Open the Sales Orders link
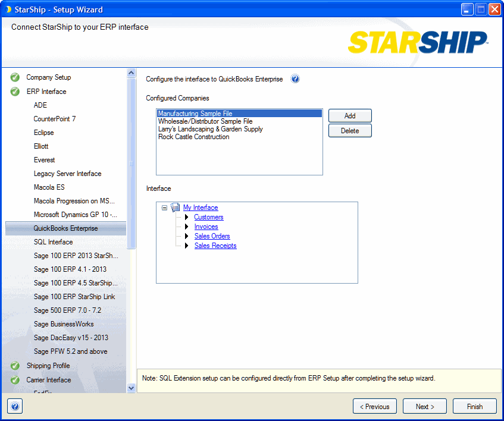This screenshot has width=504, height=421. [x=212, y=236]
